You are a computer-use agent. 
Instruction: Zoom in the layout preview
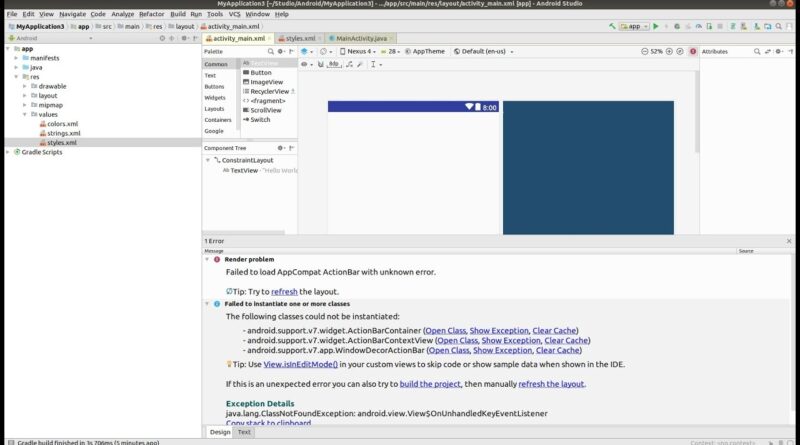coord(669,52)
